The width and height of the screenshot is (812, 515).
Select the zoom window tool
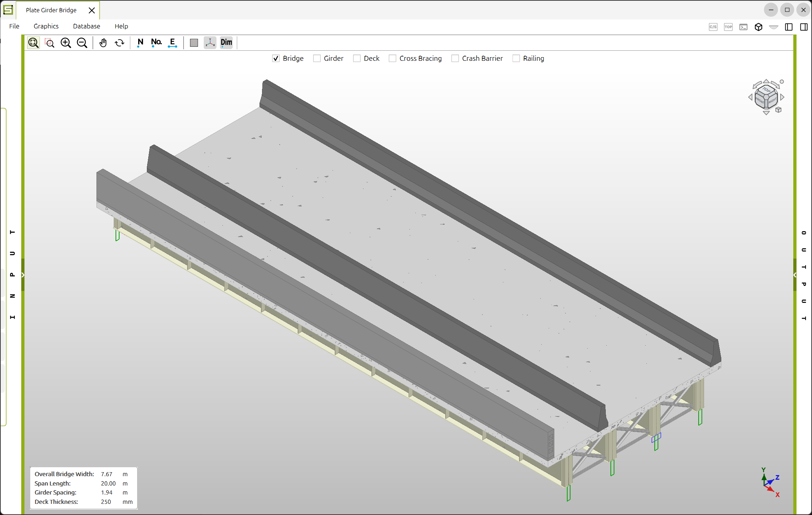[50, 43]
